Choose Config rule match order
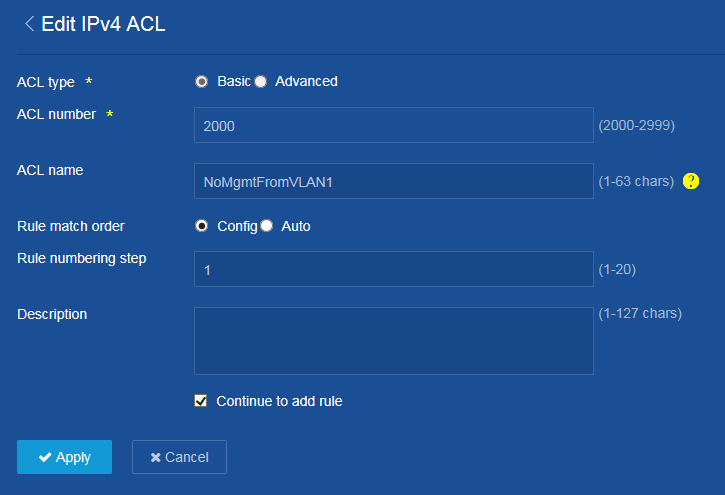Screen dimensions: 725x495 (x=201, y=226)
